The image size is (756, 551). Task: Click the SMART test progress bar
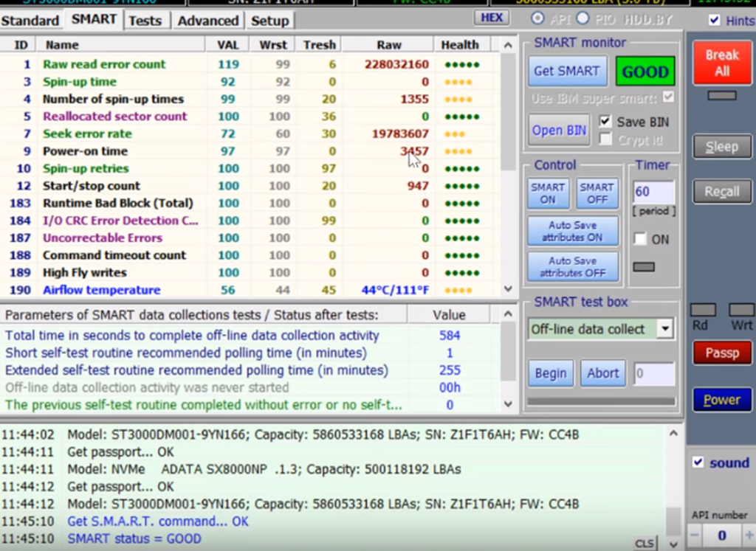point(601,401)
